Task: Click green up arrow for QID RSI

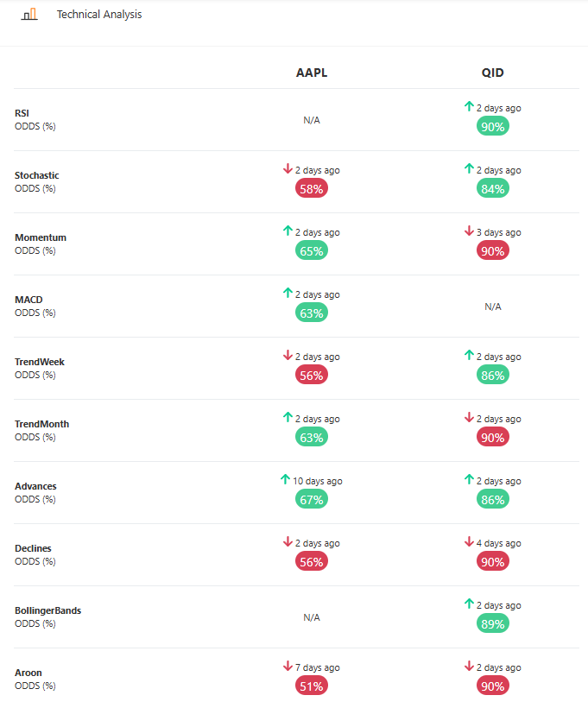Action: coord(469,106)
